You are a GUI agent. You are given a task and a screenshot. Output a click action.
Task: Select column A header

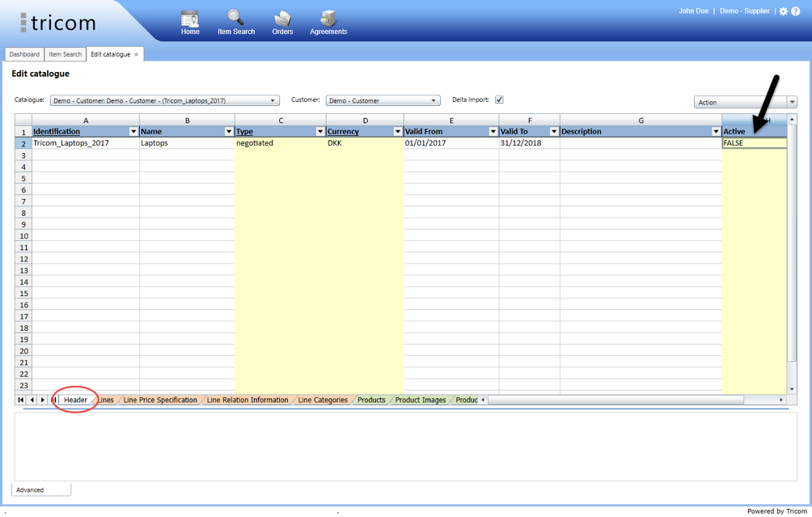(86, 121)
